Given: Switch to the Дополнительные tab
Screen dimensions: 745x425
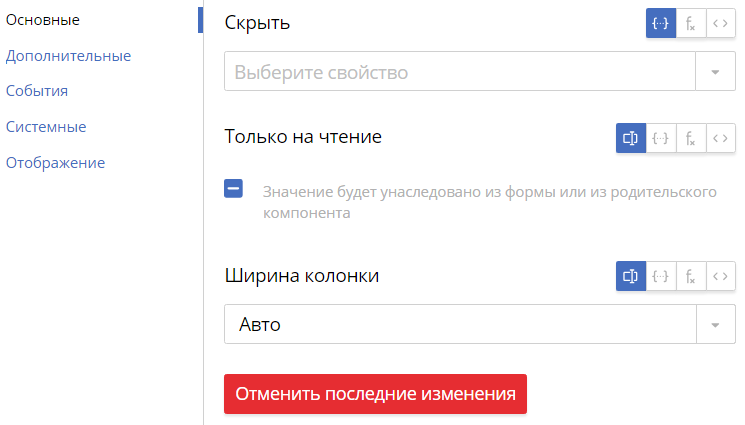Looking at the screenshot, I should 68,56.
